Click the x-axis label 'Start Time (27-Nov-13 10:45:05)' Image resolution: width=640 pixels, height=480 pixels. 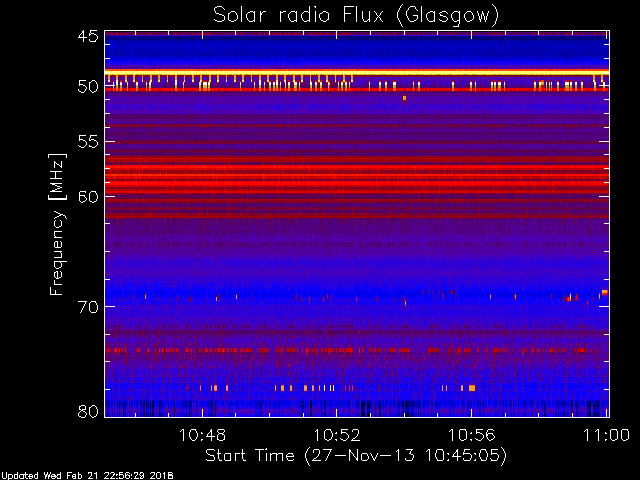(356, 456)
